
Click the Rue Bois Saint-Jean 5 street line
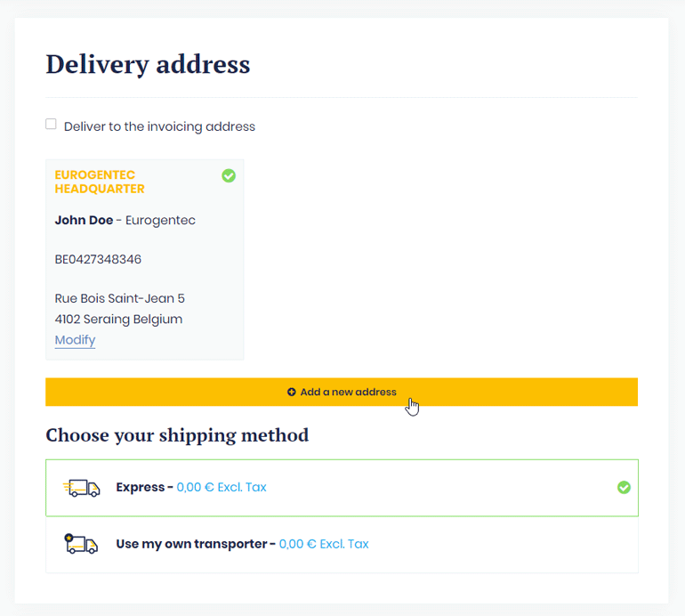(x=120, y=298)
